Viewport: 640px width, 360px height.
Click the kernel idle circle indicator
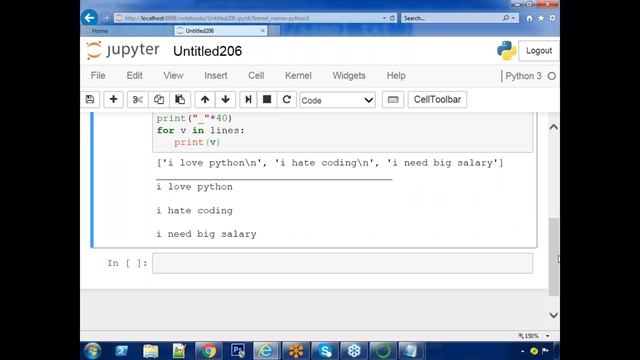pyautogui.click(x=552, y=76)
